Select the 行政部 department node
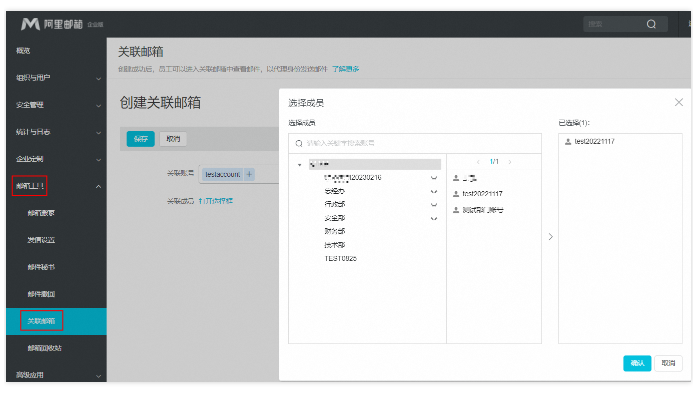 (x=334, y=204)
